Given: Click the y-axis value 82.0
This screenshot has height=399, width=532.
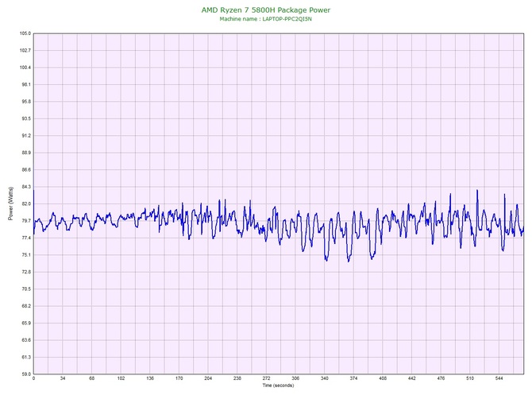Looking at the screenshot, I should 25,203.
